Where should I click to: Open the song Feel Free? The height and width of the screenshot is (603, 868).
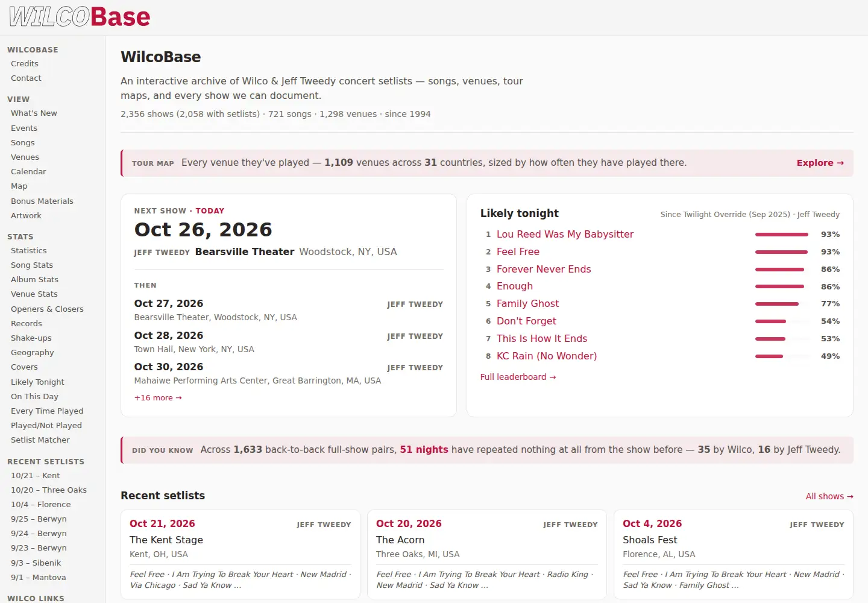click(x=518, y=252)
